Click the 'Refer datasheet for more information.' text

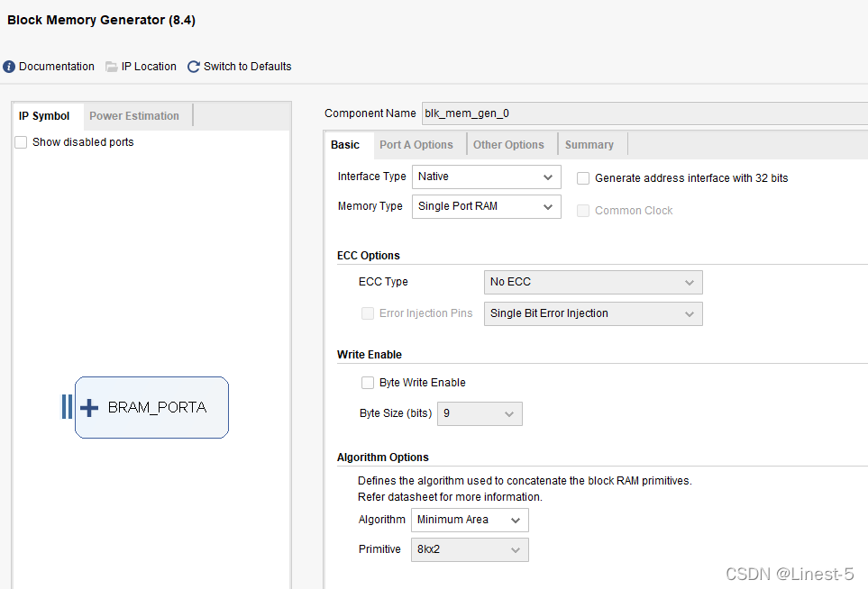point(450,496)
